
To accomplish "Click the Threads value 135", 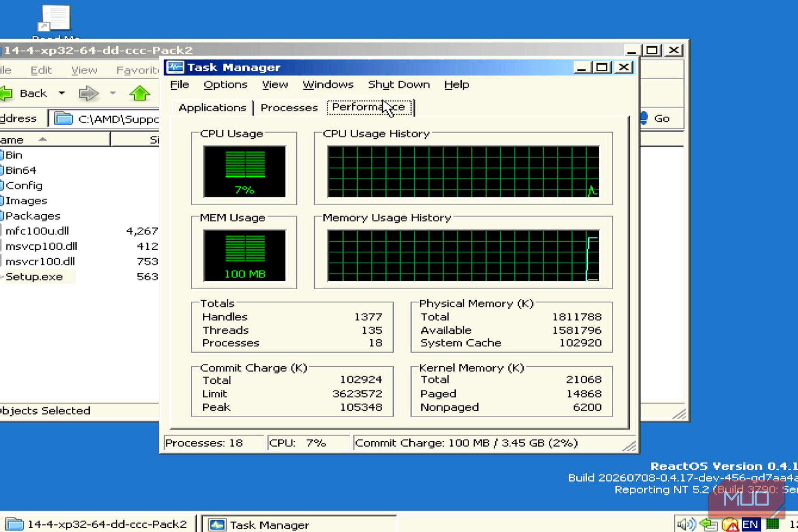I will [372, 330].
